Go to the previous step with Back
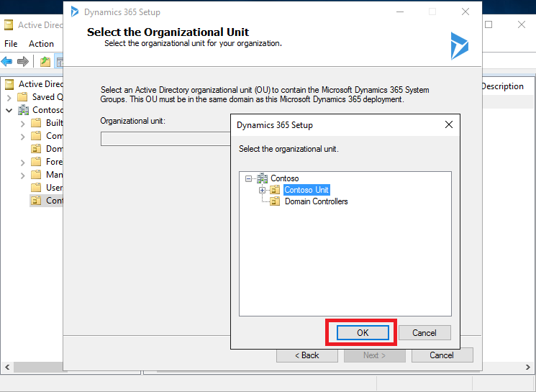 point(307,355)
